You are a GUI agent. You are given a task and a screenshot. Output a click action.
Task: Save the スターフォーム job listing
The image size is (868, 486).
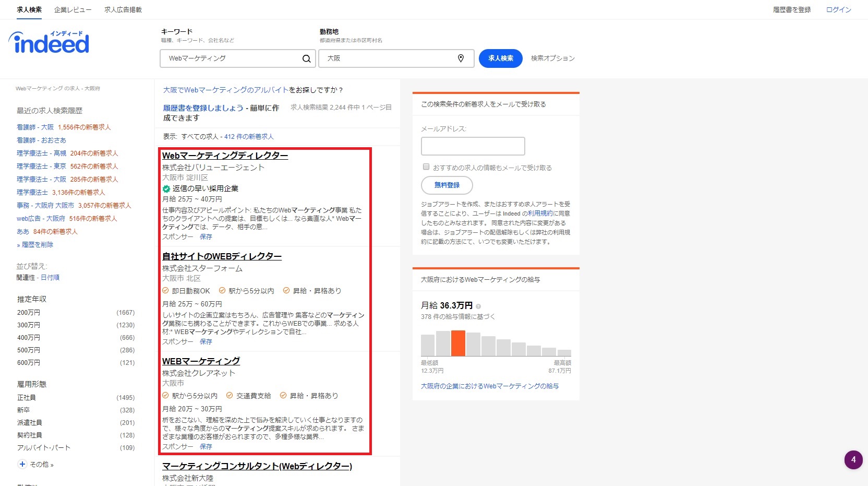click(x=206, y=342)
